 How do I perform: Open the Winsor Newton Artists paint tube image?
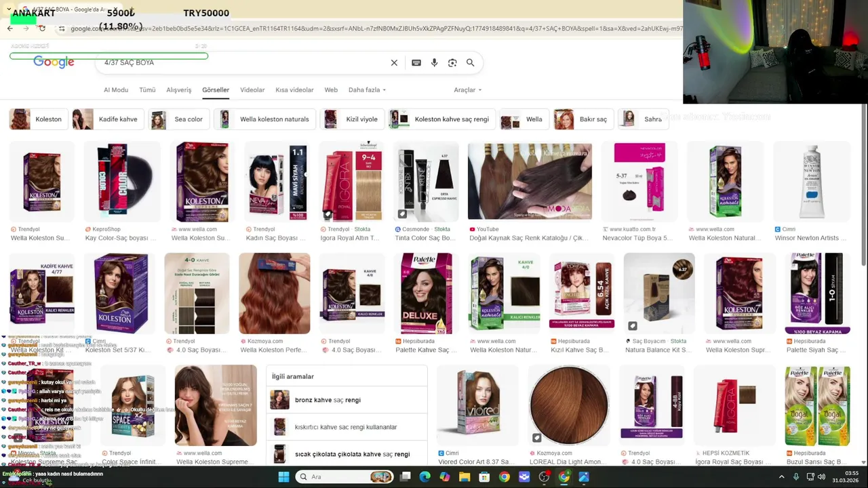812,182
